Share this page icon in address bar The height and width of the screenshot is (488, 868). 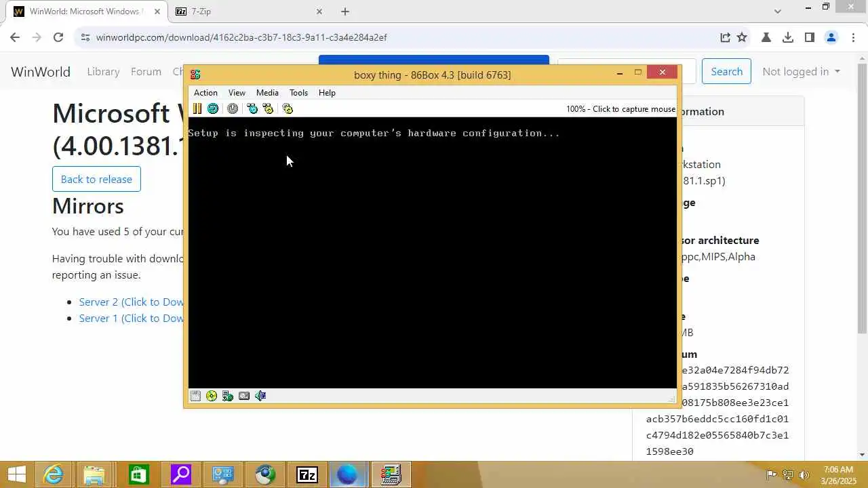click(725, 37)
